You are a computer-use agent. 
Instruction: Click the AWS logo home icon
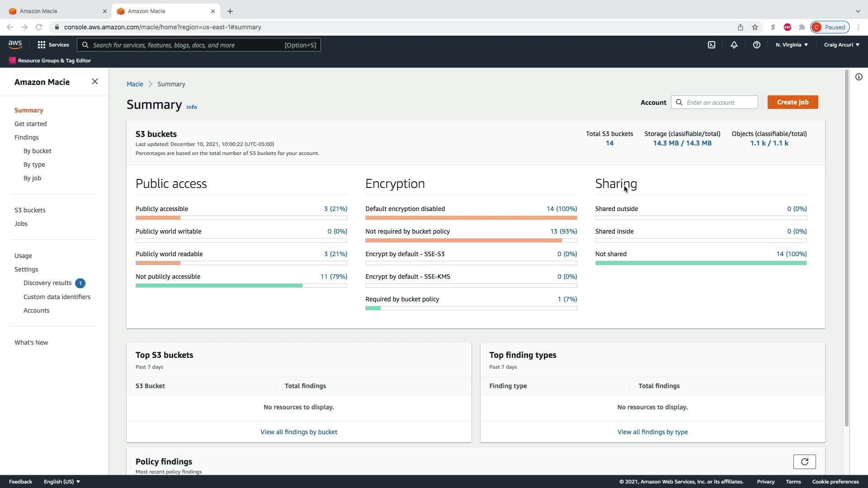[15, 45]
